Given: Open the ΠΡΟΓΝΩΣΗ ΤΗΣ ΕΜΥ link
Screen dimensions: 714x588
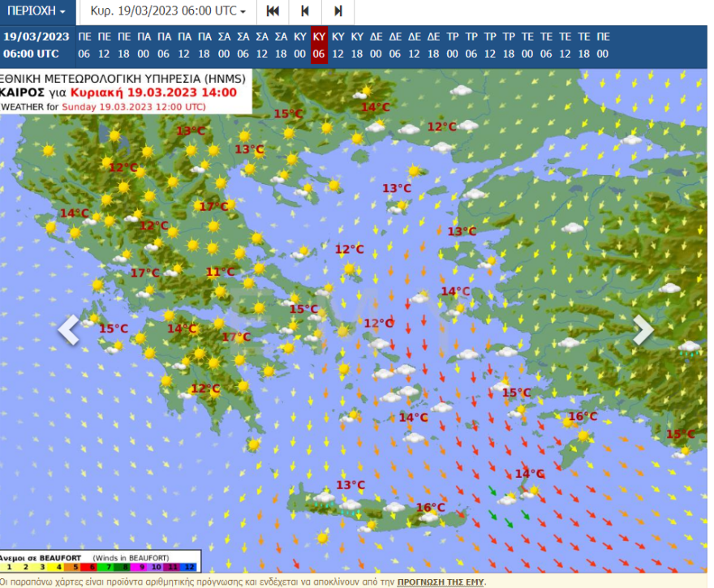Looking at the screenshot, I should coord(438,583).
